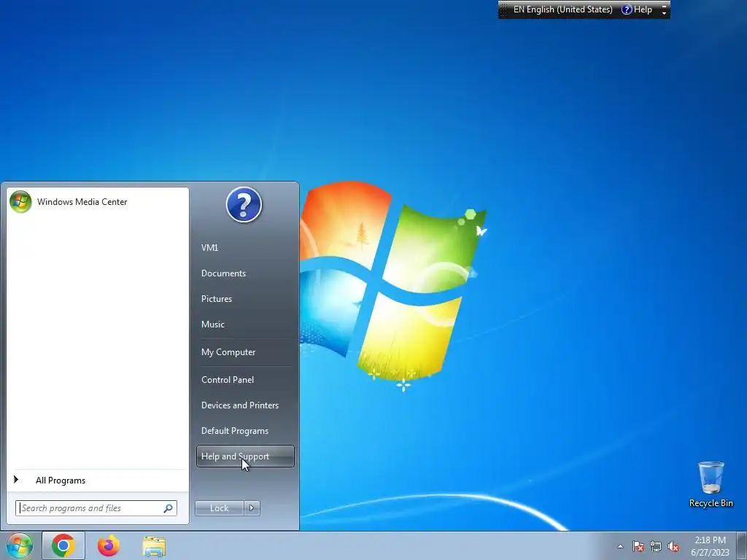Expand shutdown options arrow beside Lock
747x560 pixels.
point(252,508)
